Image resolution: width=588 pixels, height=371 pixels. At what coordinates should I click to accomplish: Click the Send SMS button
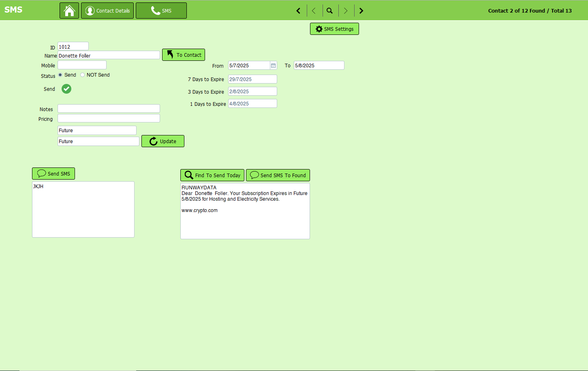pyautogui.click(x=53, y=174)
